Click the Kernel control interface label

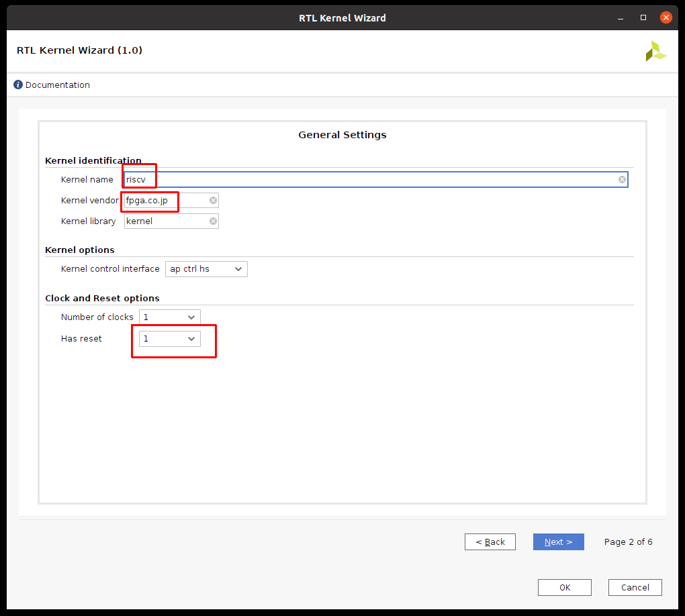tap(110, 269)
